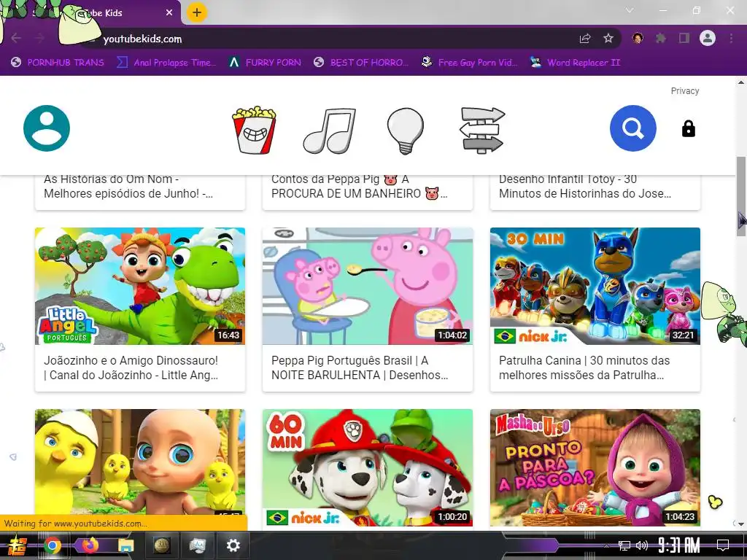Open the BEST OF HORRO... bookmark
The image size is (747, 560).
pos(361,63)
